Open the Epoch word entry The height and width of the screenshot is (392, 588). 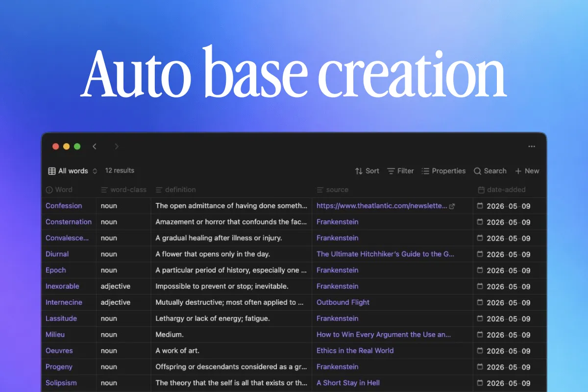(55, 270)
